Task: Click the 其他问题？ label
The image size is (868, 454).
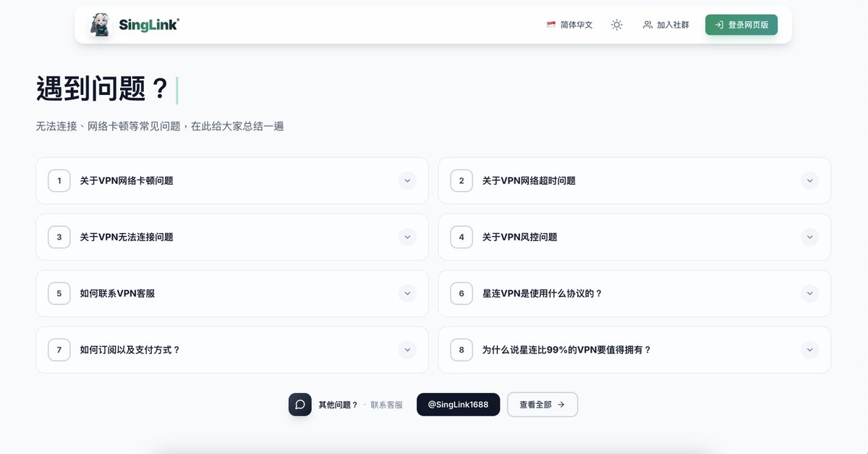Action: pyautogui.click(x=339, y=405)
